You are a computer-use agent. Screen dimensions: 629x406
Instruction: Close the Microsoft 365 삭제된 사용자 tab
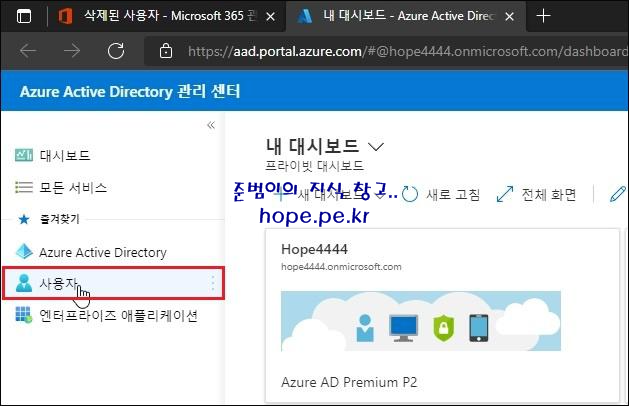[271, 16]
